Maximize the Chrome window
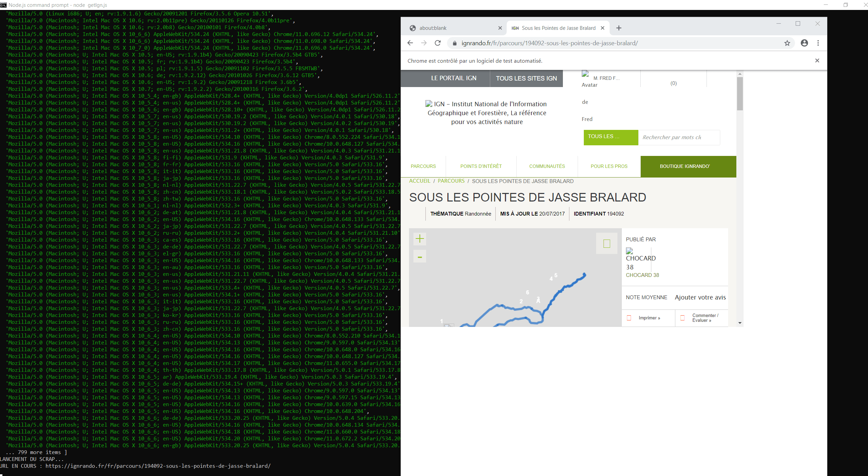Viewport: 868px width, 476px height. pyautogui.click(x=798, y=23)
